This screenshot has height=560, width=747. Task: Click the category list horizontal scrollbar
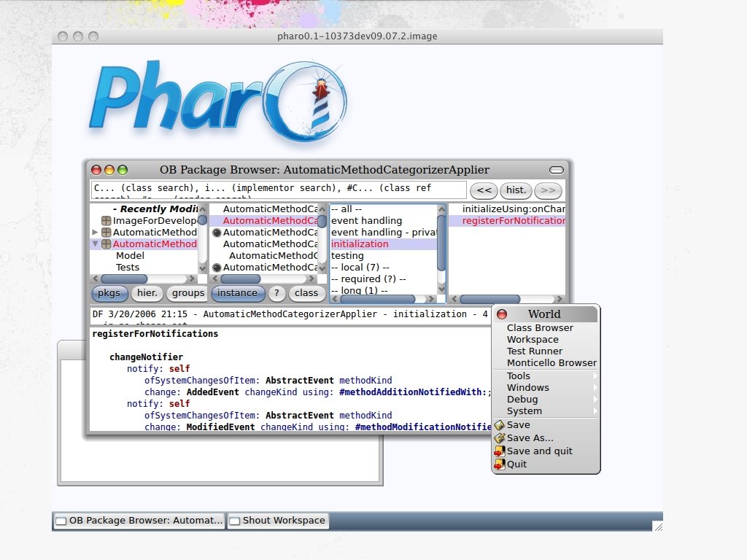[x=383, y=299]
